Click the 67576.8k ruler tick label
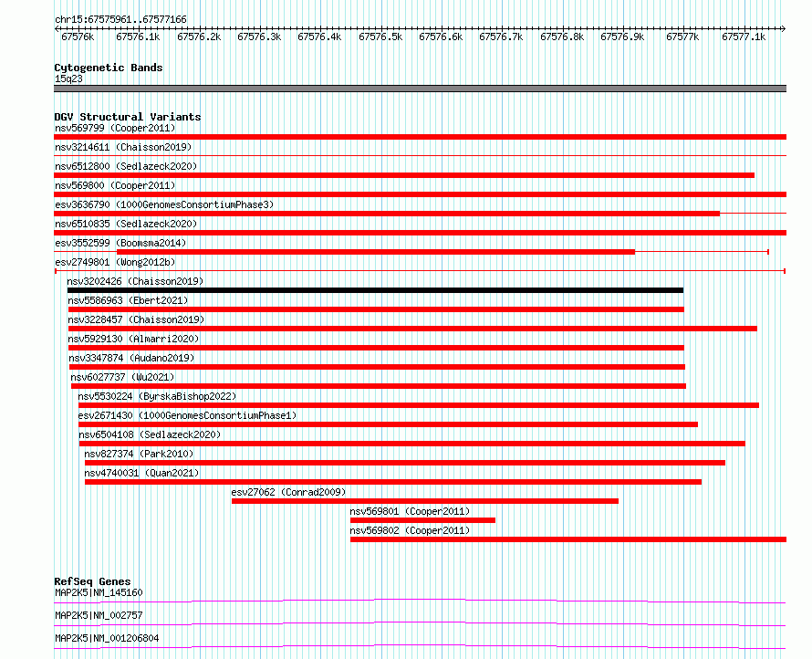Screen dimensions: 812x659 [562, 37]
